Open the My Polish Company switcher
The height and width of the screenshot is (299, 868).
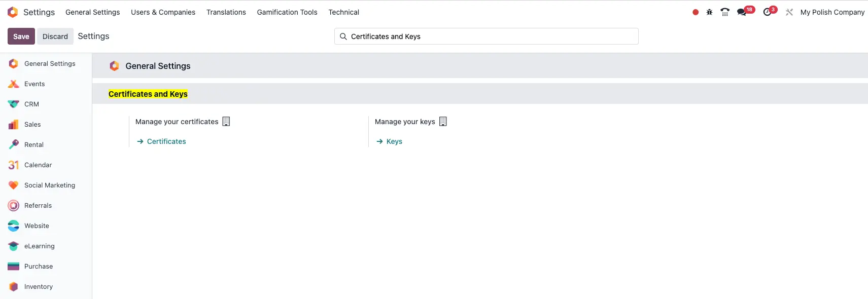832,12
